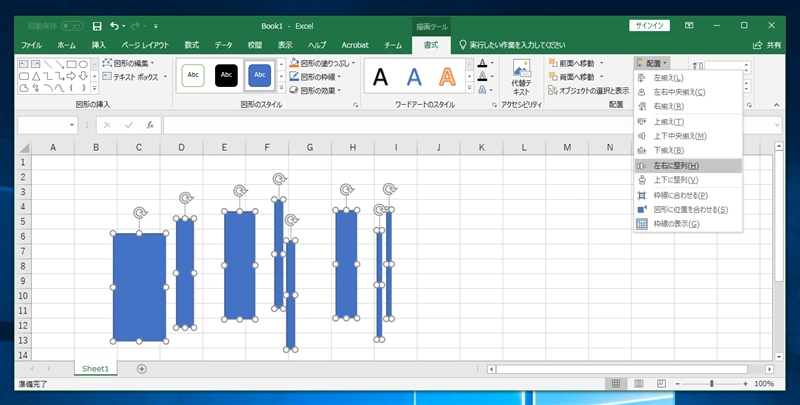Click the 共有 share button

767,45
